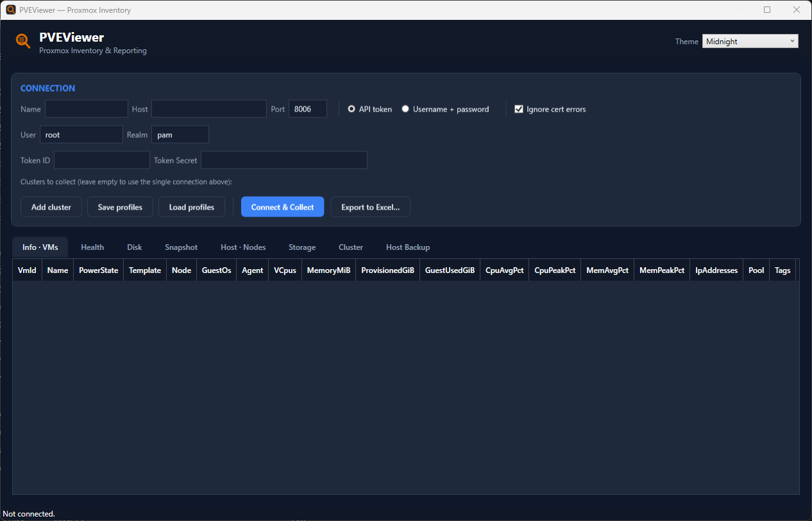Screen dimensions: 812x521
Task: Switch to the Health tab
Action: click(92, 247)
